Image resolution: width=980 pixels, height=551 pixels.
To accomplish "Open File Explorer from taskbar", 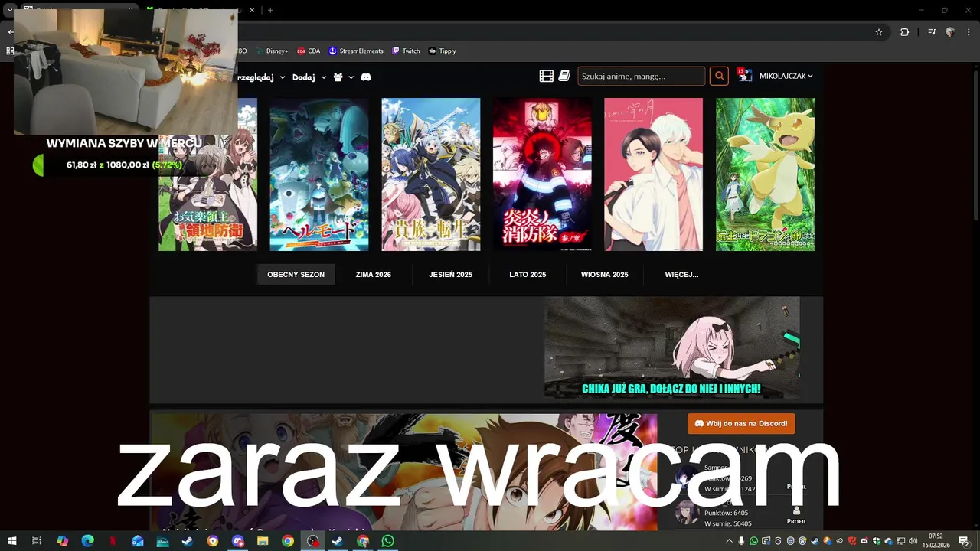I will click(263, 541).
